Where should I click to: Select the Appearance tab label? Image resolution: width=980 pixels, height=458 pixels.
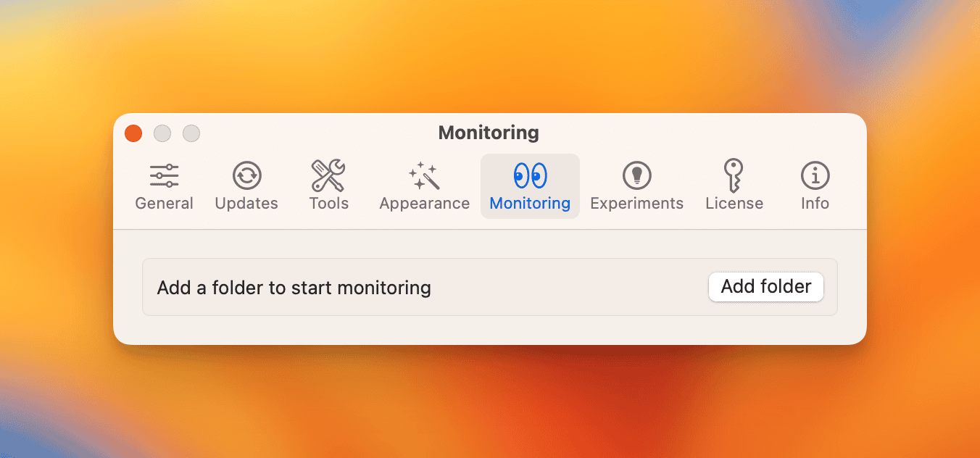(424, 204)
